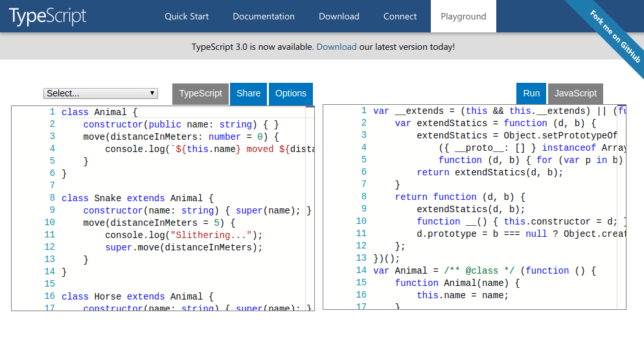
Task: Click the JavaScript pane vertical scrollbar
Action: coord(621,207)
